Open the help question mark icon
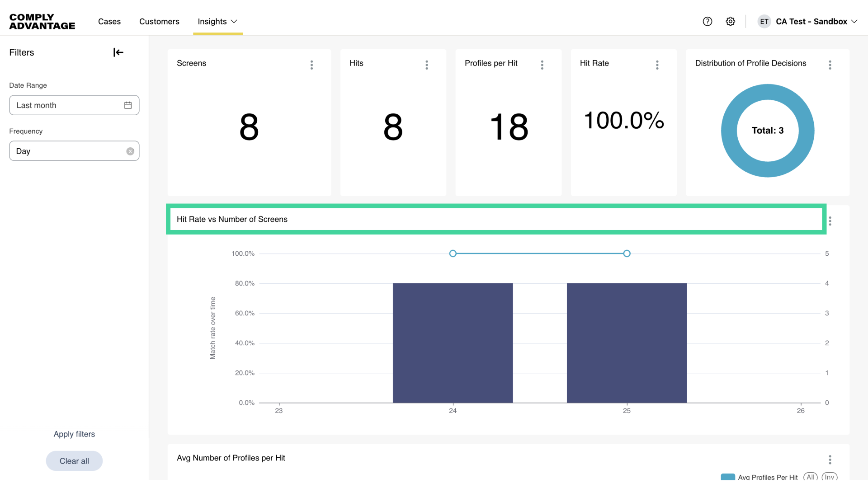Image resolution: width=868 pixels, height=488 pixels. (x=708, y=21)
